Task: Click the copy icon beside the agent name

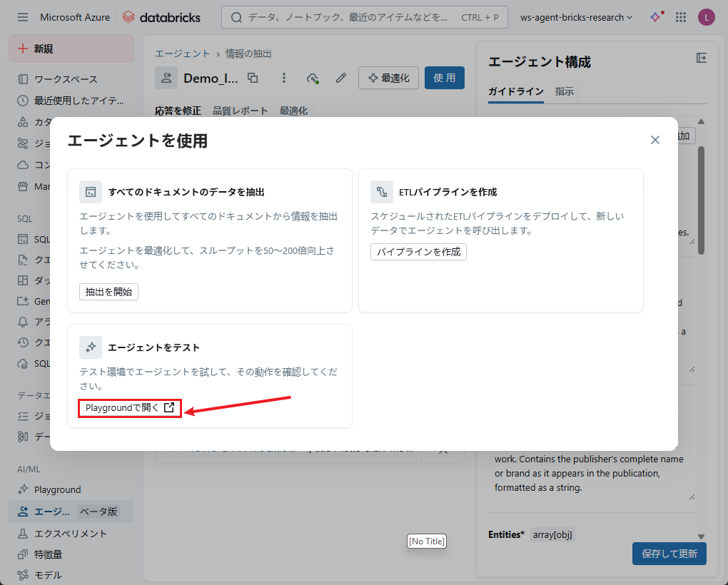Action: coord(253,78)
